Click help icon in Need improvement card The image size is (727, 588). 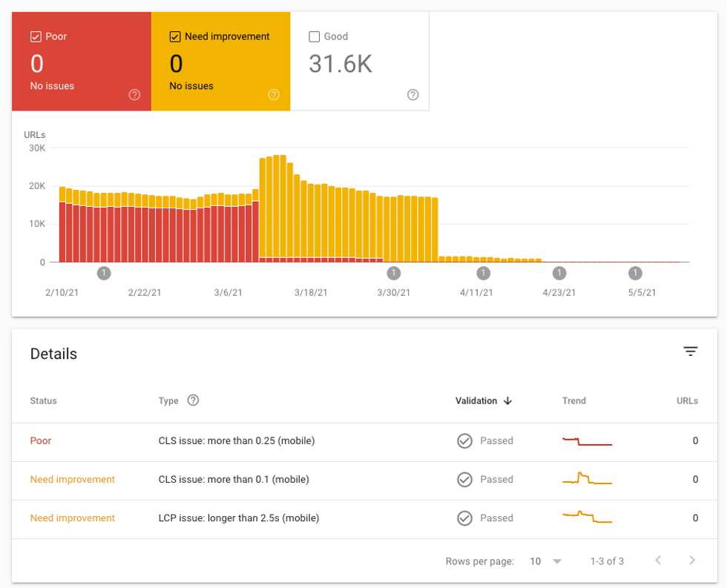point(274,95)
